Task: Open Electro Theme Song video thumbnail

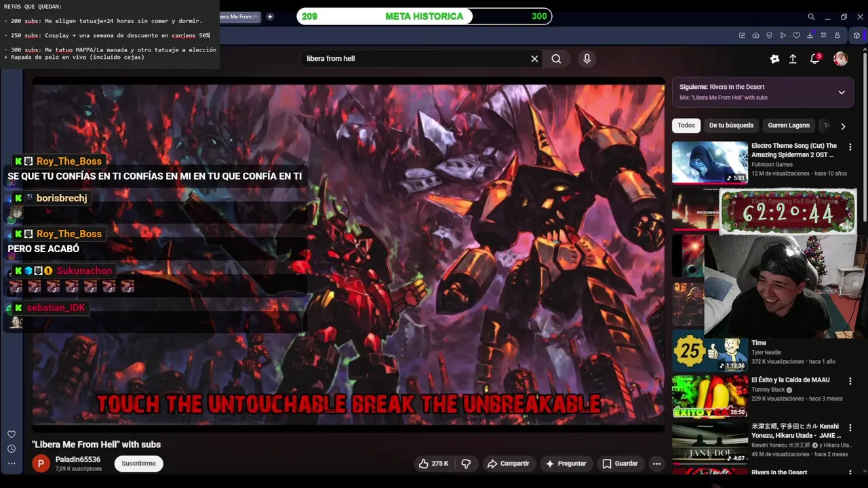Action: click(709, 163)
